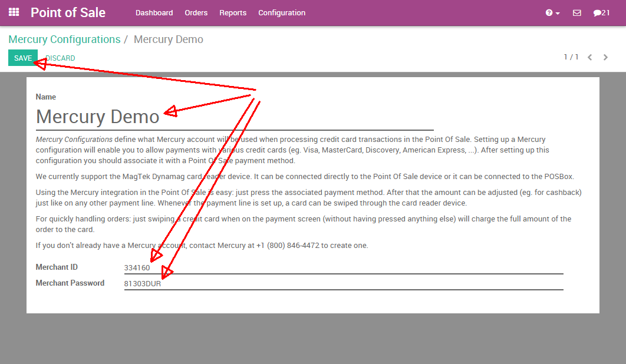The height and width of the screenshot is (364, 626).
Task: Click the Save button
Action: pos(23,58)
